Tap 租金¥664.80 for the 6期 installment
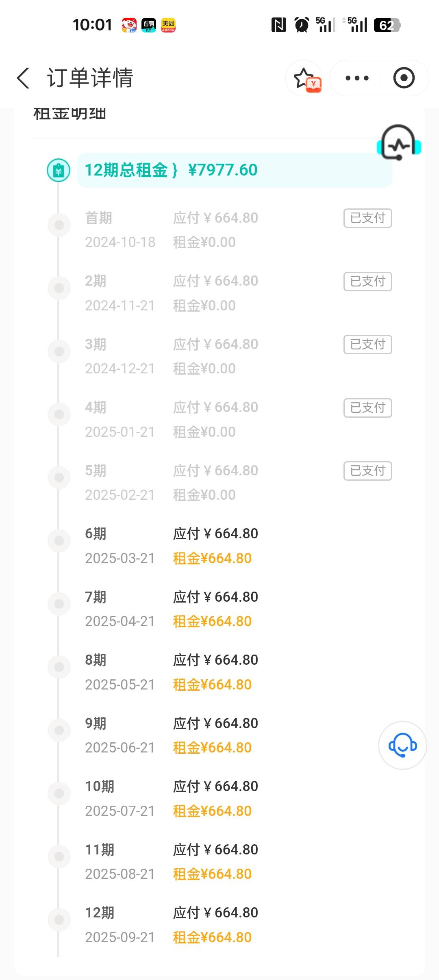Viewport: 439px width, 980px height. click(x=212, y=558)
